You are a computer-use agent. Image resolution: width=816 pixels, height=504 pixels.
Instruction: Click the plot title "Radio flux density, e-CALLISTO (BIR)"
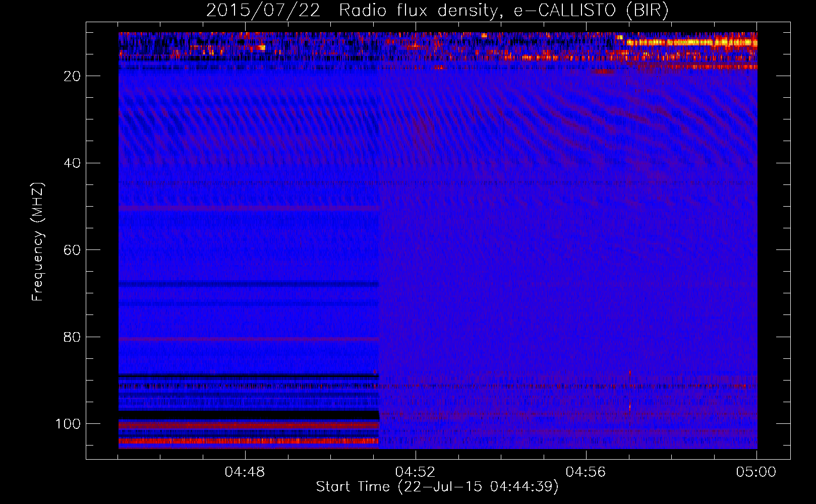point(504,11)
